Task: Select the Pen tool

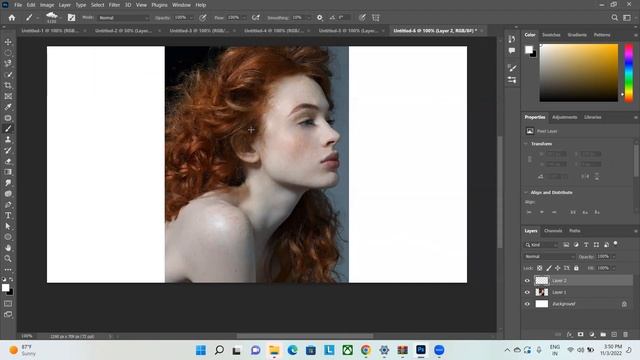Action: (8, 204)
